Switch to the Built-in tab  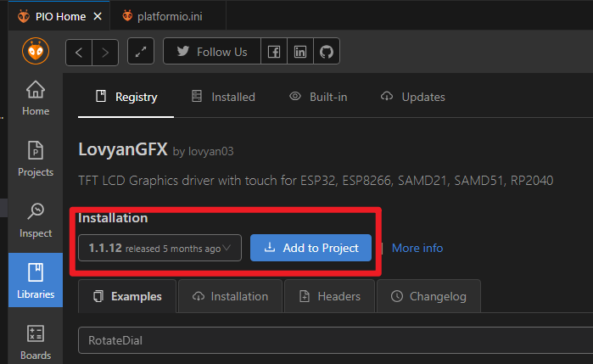(x=318, y=97)
